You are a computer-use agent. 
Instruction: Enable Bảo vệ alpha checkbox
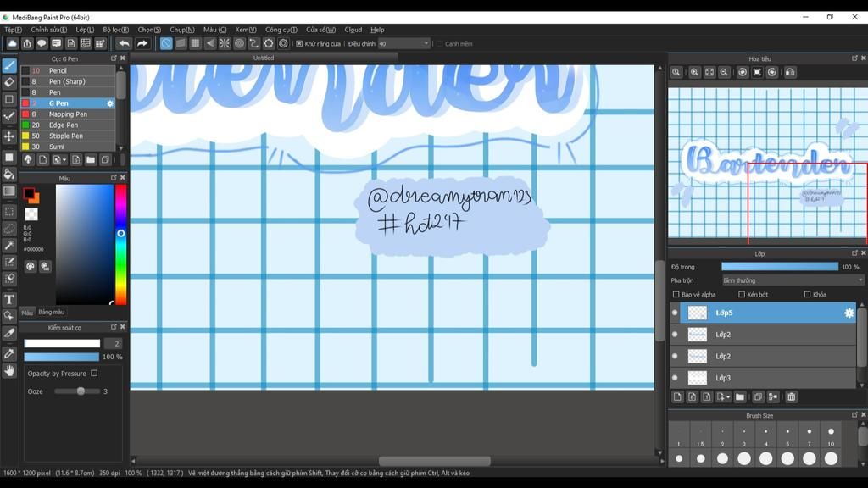[676, 294]
